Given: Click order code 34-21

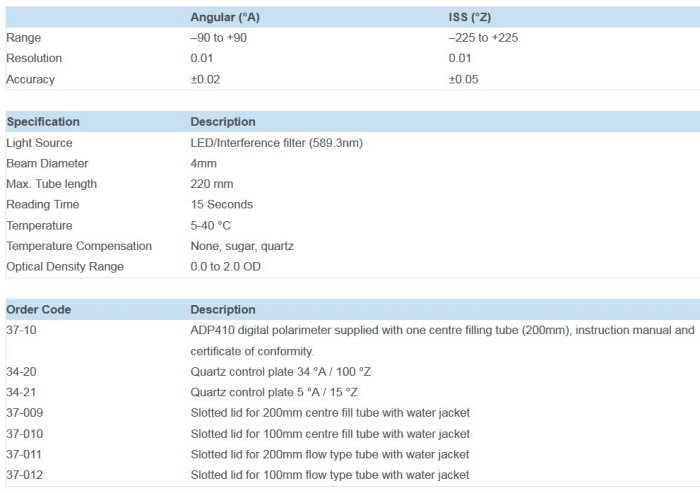Looking at the screenshot, I should [x=20, y=392].
